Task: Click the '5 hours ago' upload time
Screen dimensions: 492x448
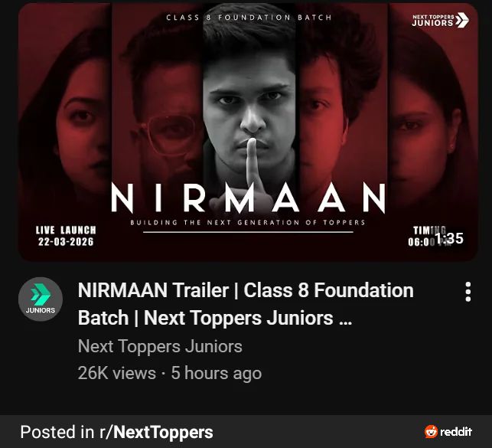Action: [x=217, y=373]
